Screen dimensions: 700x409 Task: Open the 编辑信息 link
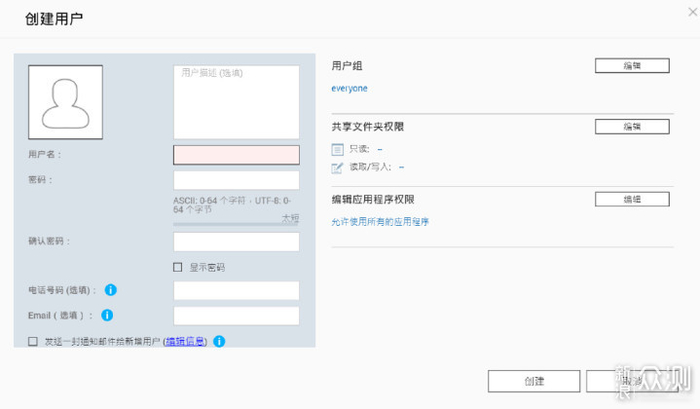coord(185,342)
